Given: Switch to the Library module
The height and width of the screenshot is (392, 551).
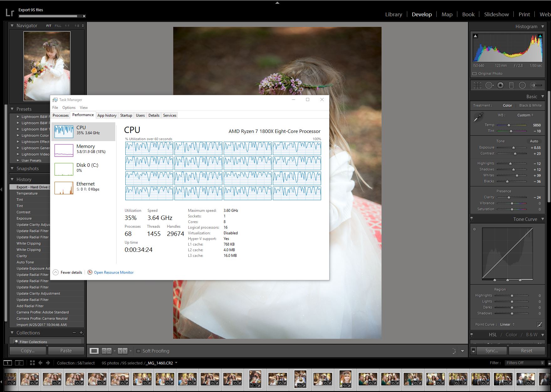Looking at the screenshot, I should point(393,14).
